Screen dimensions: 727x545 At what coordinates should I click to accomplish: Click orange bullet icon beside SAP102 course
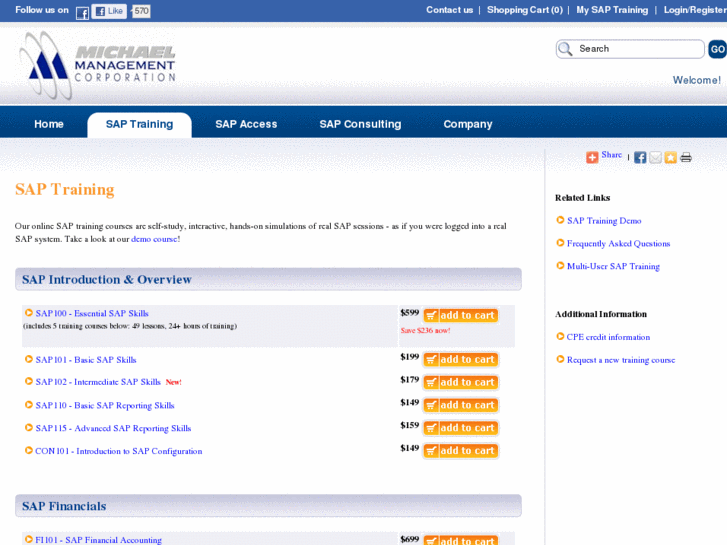[x=29, y=381]
